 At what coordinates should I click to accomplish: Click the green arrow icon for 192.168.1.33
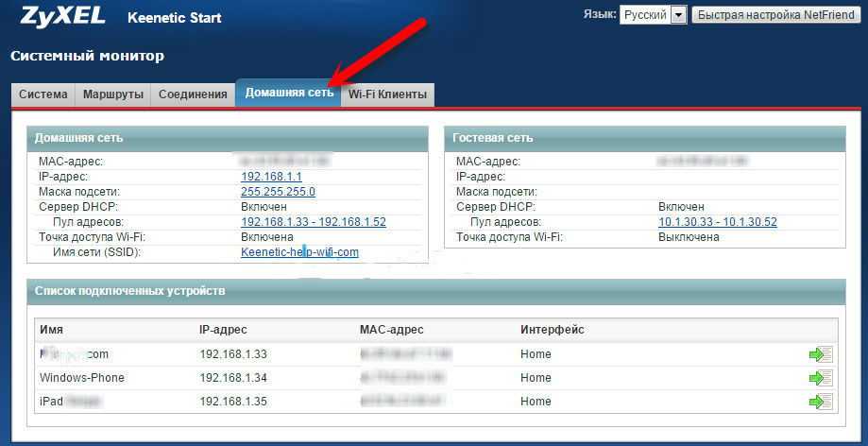coord(819,354)
